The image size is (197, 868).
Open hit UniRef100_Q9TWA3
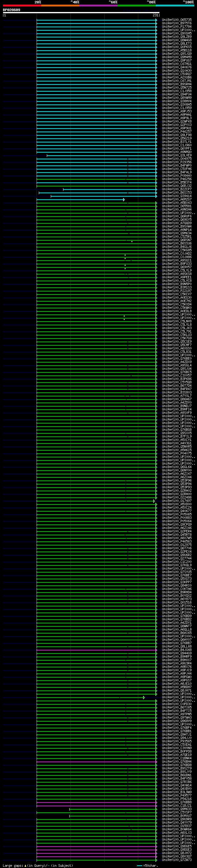click(x=177, y=718)
